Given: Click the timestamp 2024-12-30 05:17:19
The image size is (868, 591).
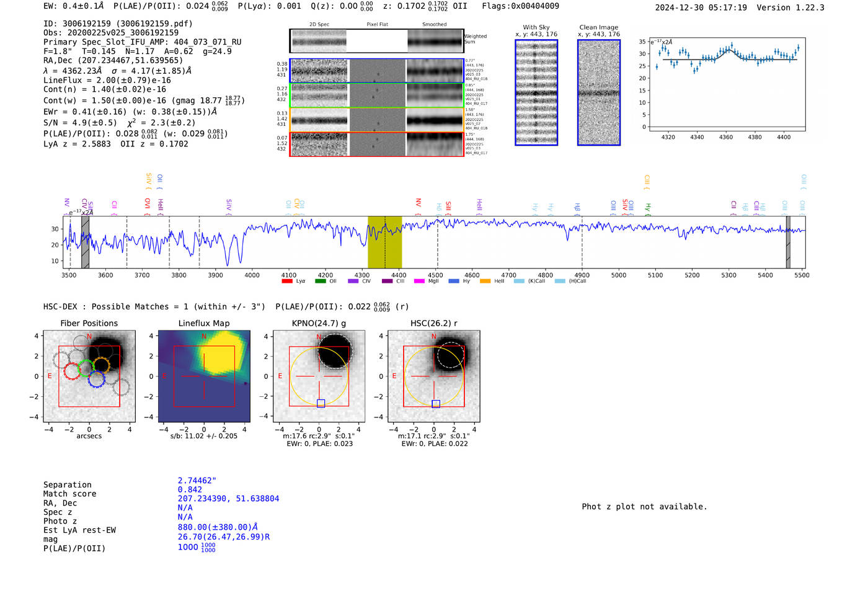Looking at the screenshot, I should [701, 7].
